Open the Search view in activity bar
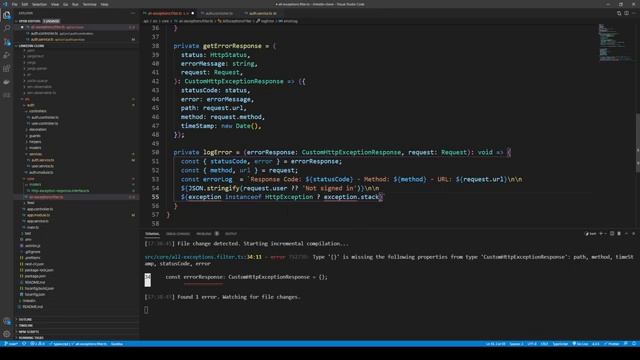The width and height of the screenshot is (640, 360). [x=7, y=29]
